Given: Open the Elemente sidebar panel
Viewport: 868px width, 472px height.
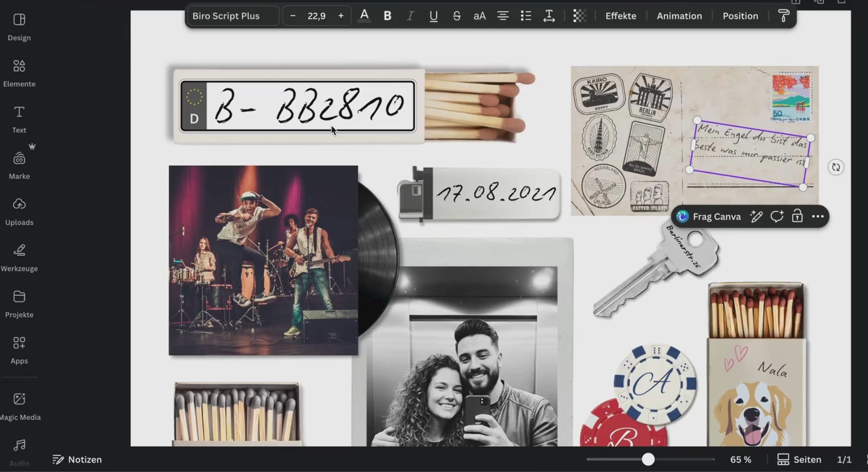Looking at the screenshot, I should pos(19,73).
